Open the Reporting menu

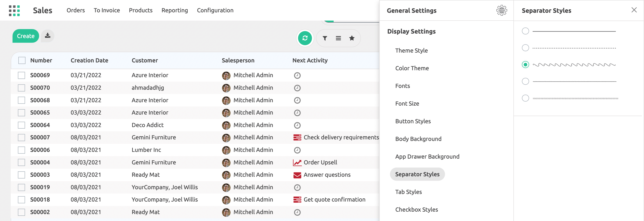174,10
